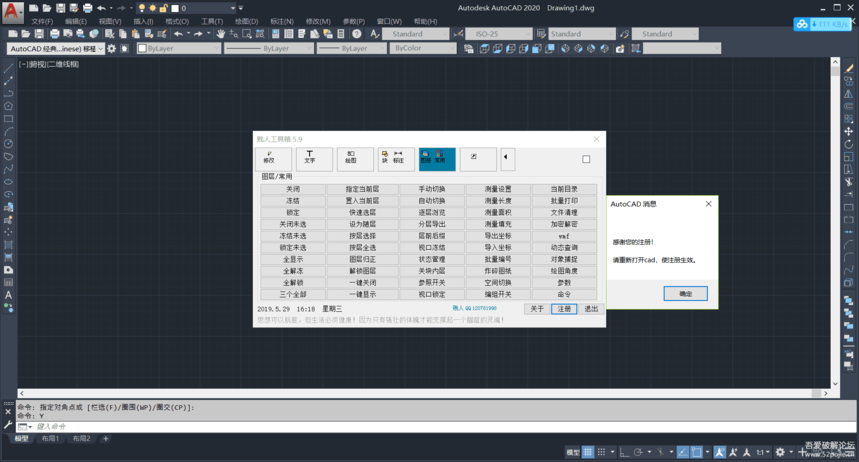Click the 退出 button in the toolbox

[x=591, y=309]
